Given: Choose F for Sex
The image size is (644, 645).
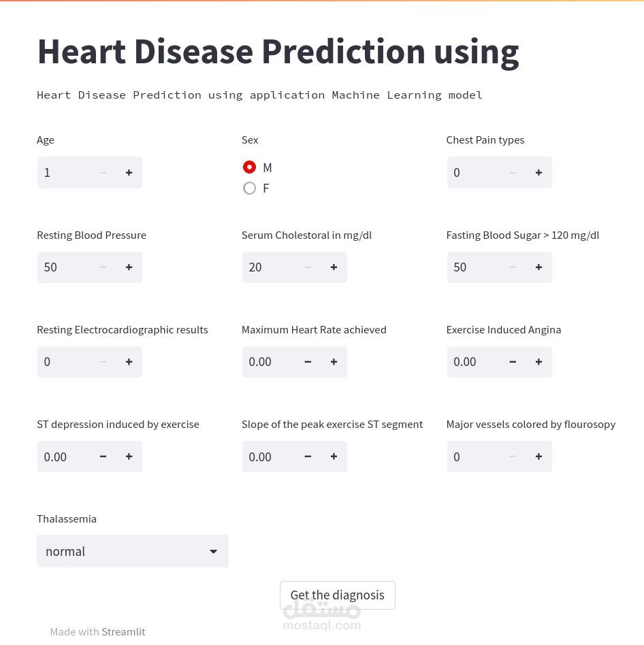Looking at the screenshot, I should click(250, 188).
